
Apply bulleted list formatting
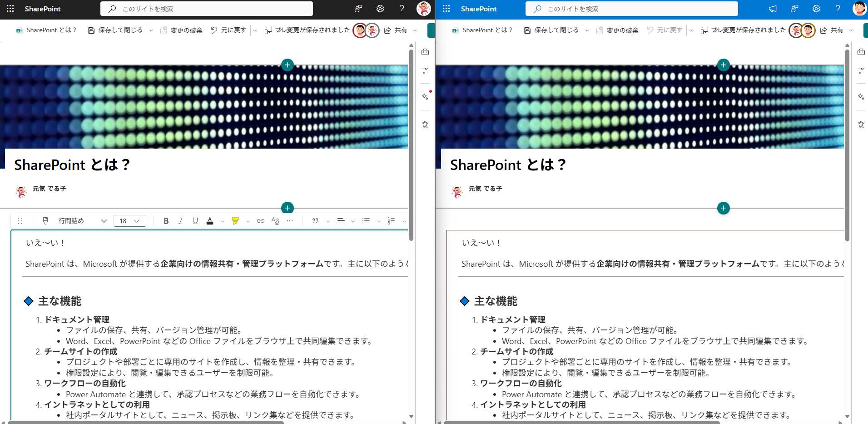tap(366, 221)
